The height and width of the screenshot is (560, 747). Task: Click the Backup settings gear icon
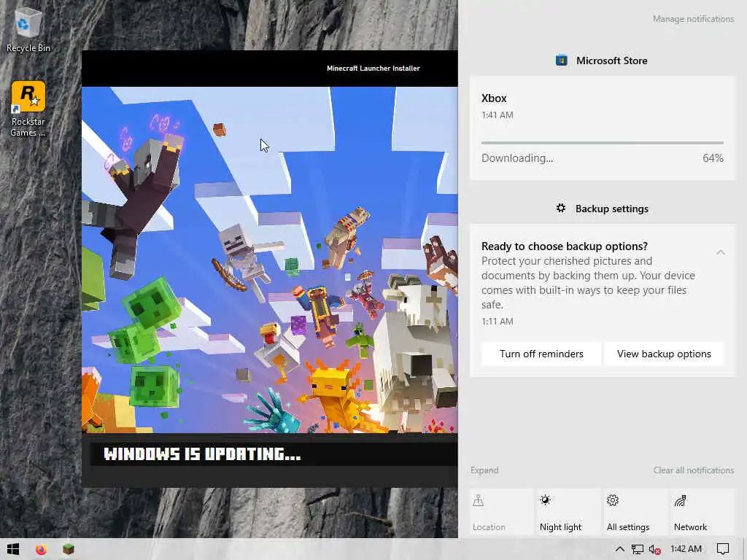coord(561,208)
